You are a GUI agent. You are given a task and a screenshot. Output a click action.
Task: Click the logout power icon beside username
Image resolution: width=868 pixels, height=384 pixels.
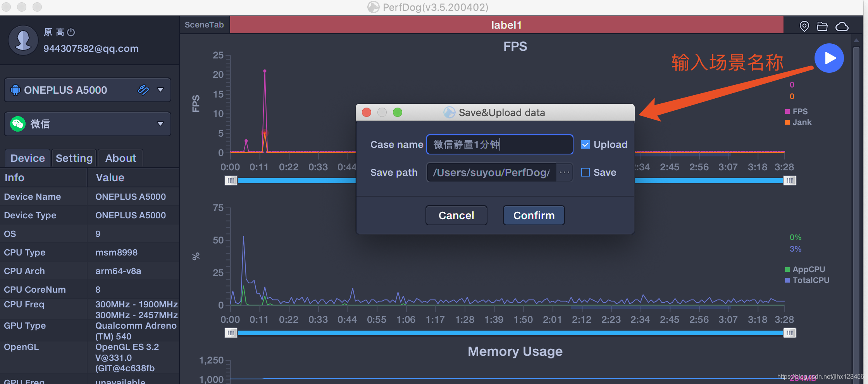pyautogui.click(x=71, y=32)
